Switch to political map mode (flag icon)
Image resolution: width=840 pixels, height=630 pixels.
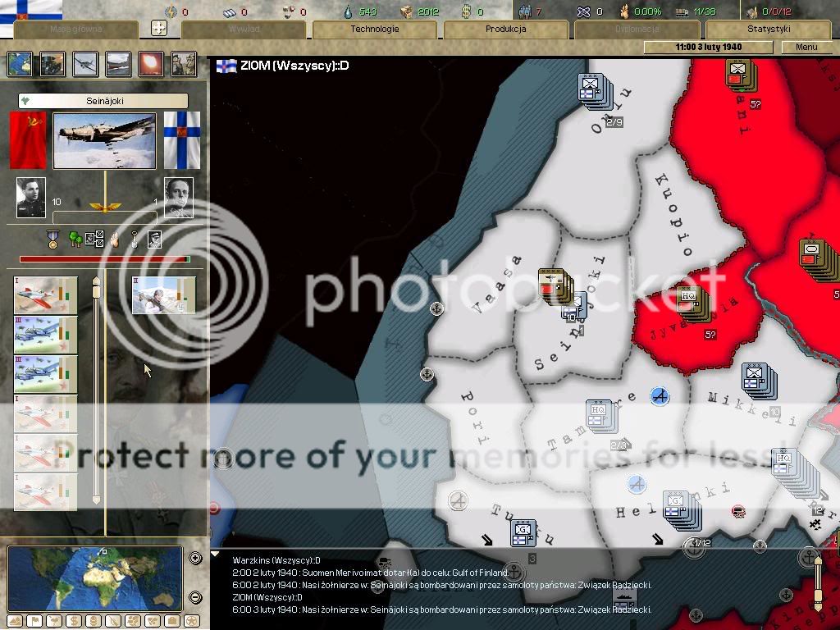coord(34,622)
